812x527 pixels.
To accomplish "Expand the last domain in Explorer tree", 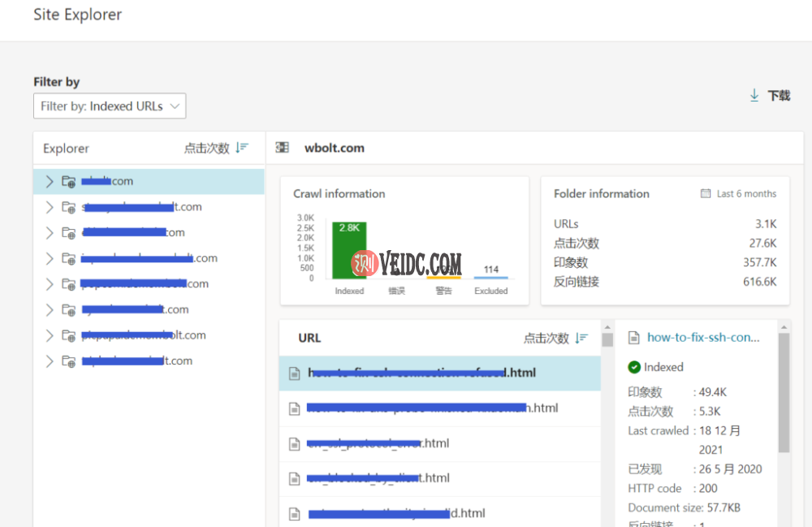I will tap(50, 361).
